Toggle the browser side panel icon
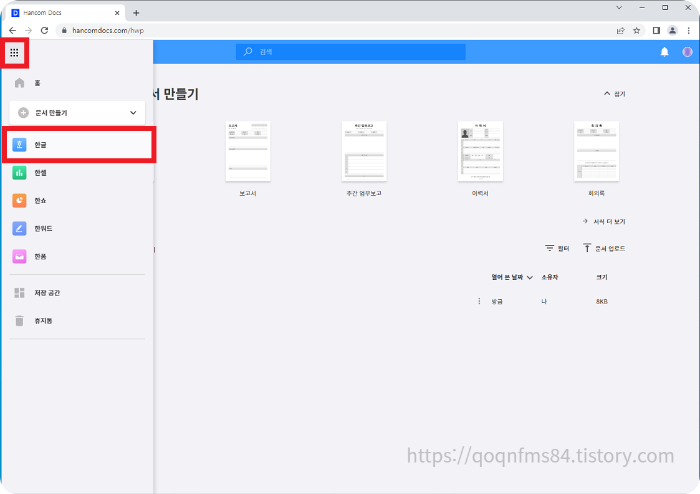This screenshot has width=700, height=494. tap(656, 30)
